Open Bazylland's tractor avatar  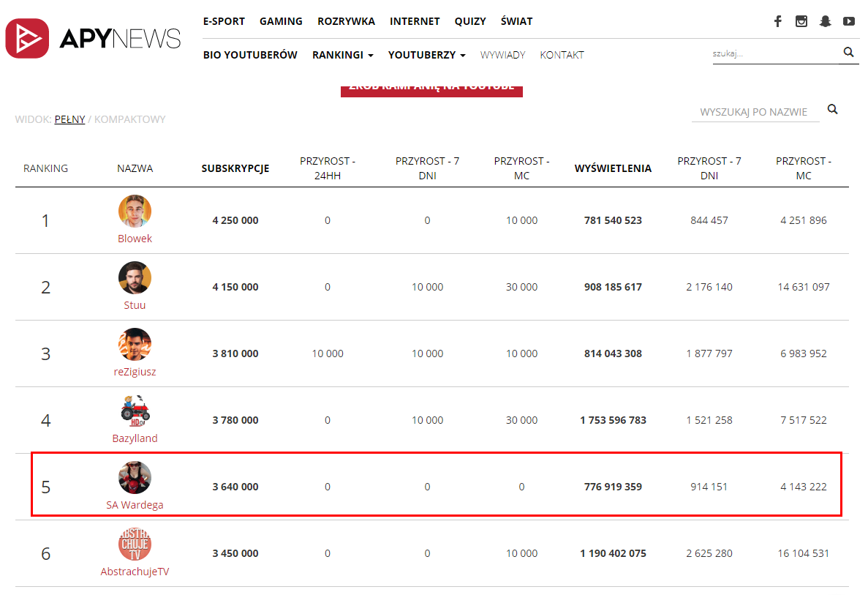point(135,411)
